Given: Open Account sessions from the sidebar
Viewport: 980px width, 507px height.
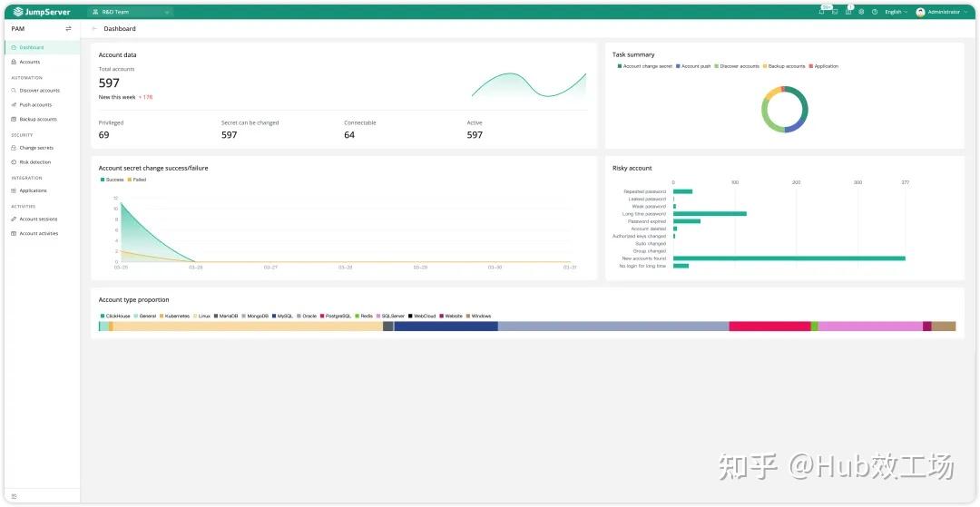Looking at the screenshot, I should coord(38,219).
